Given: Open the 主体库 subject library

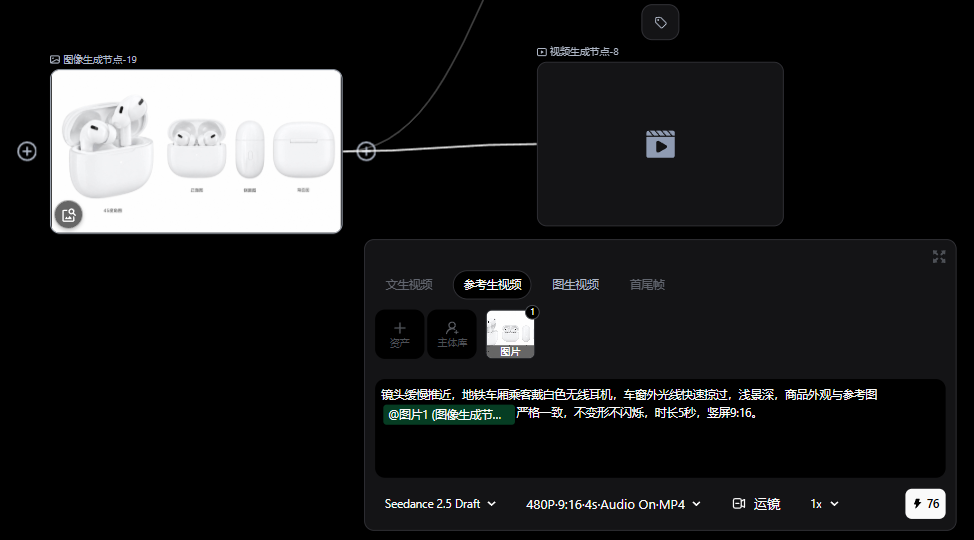Looking at the screenshot, I should click(452, 334).
